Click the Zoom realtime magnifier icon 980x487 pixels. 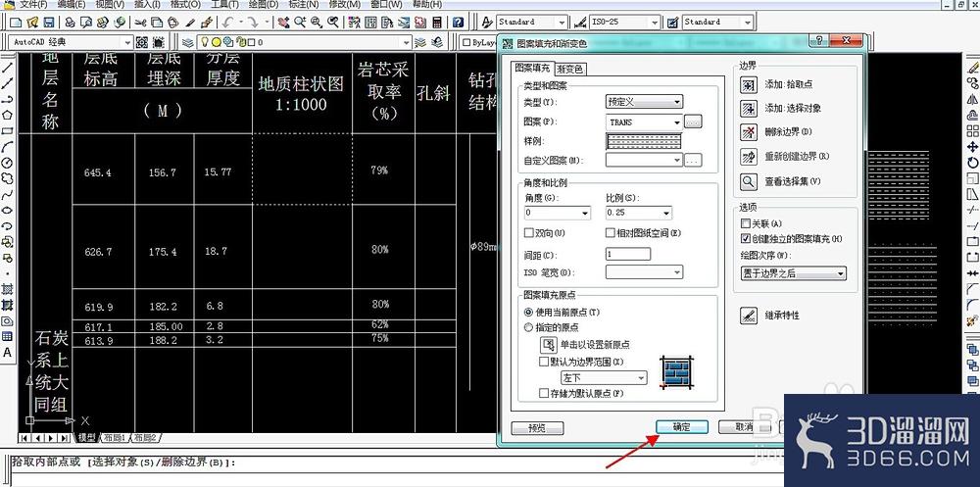pyautogui.click(x=300, y=23)
